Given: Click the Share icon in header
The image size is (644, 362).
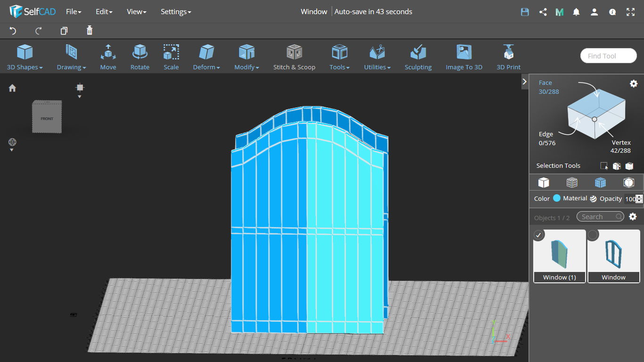Looking at the screenshot, I should tap(543, 12).
